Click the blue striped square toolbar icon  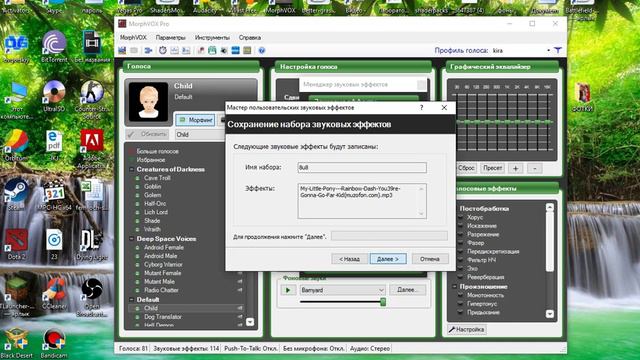235,51
